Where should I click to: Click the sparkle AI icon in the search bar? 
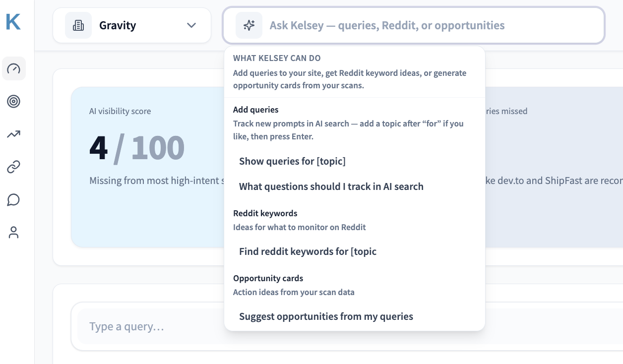pyautogui.click(x=249, y=25)
